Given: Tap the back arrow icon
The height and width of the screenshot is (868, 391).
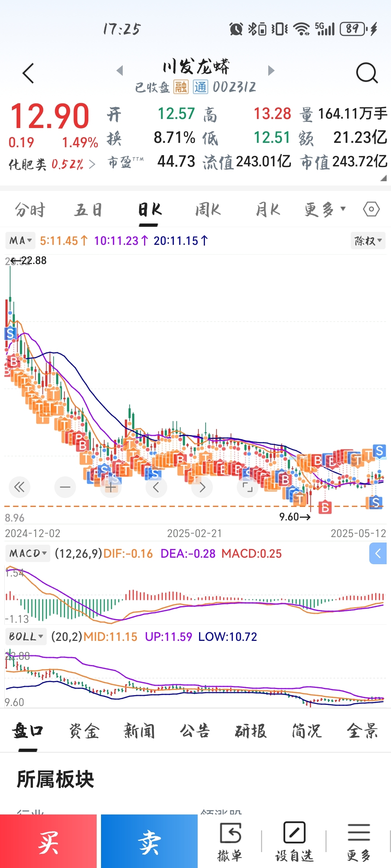Looking at the screenshot, I should tap(28, 73).
